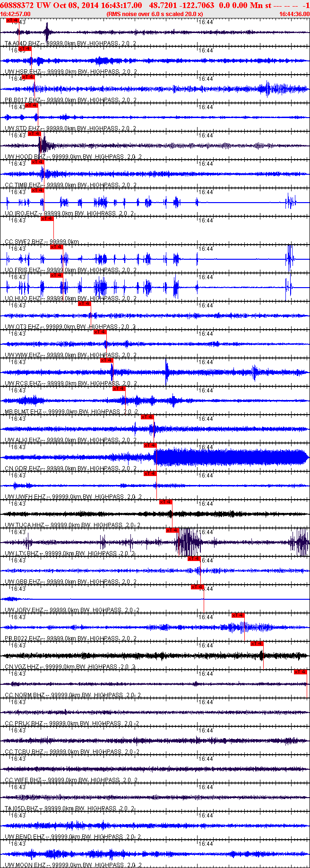This screenshot has height=868, width=310.
Task: Click the red pick flag on TA A04D trace
Action: (13, 21)
